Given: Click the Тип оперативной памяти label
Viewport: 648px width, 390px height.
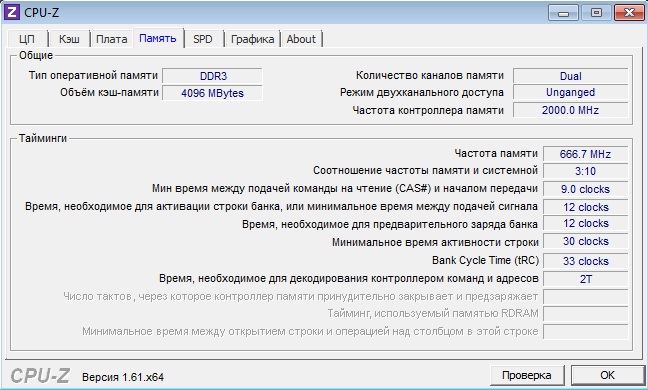Looking at the screenshot, I should 93,76.
